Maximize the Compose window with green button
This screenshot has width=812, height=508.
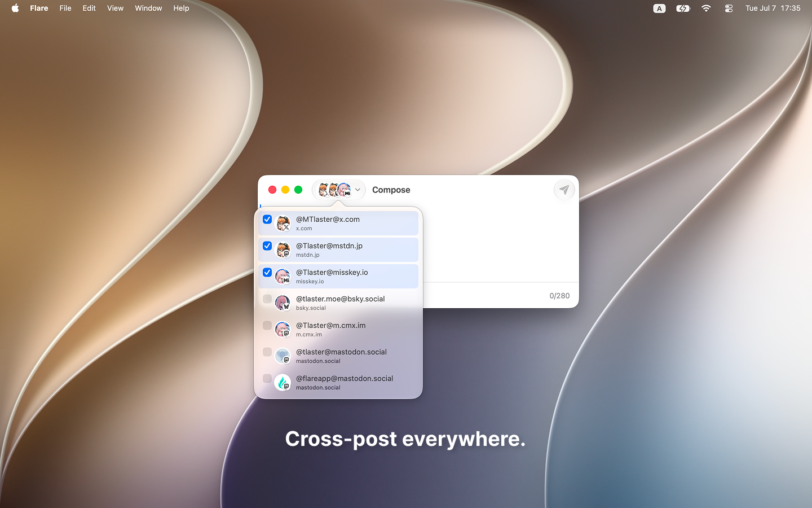coord(298,190)
